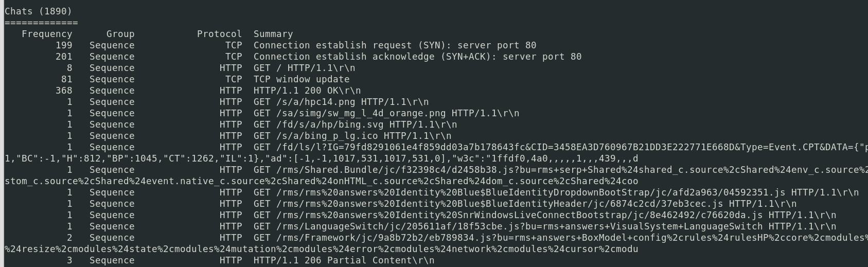Click the Frequency column header
868x267 pixels.
(x=47, y=34)
